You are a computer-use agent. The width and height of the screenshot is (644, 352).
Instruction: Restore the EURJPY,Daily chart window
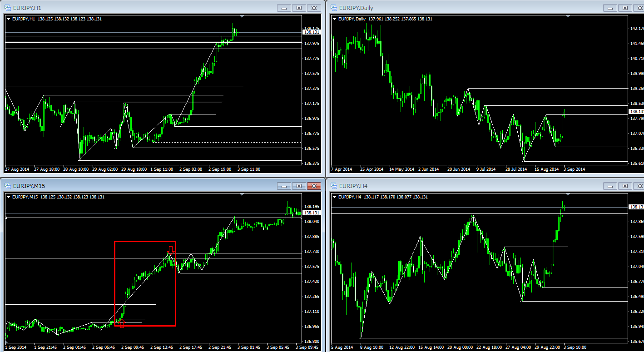tap(625, 8)
